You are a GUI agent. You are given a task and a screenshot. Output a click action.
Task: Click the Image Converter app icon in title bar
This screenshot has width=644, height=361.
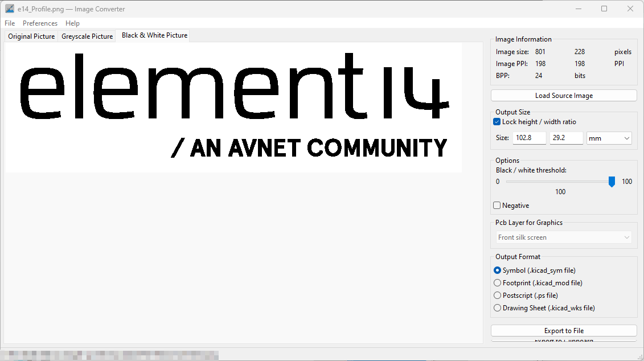click(10, 9)
